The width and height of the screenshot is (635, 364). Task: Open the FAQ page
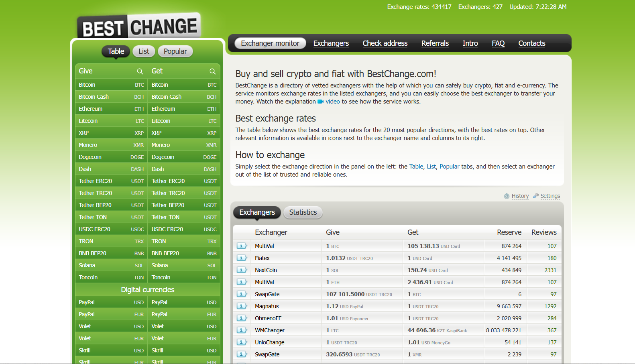(x=498, y=43)
